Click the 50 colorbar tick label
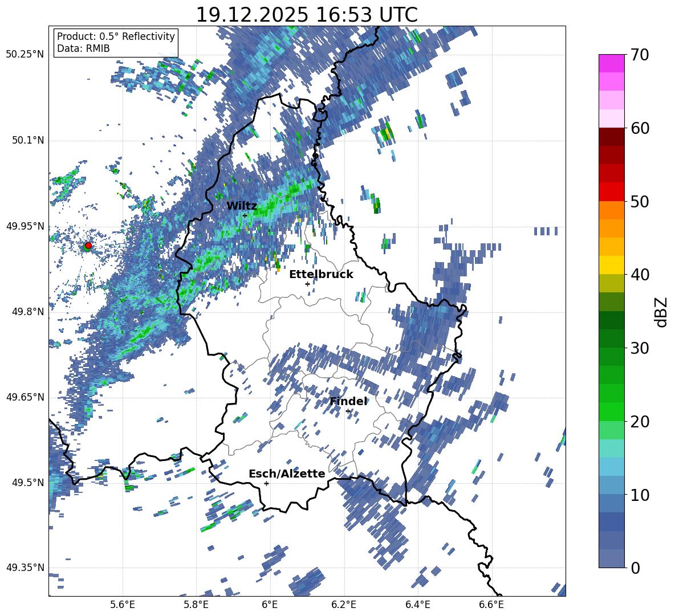The image size is (675, 616). click(x=640, y=202)
